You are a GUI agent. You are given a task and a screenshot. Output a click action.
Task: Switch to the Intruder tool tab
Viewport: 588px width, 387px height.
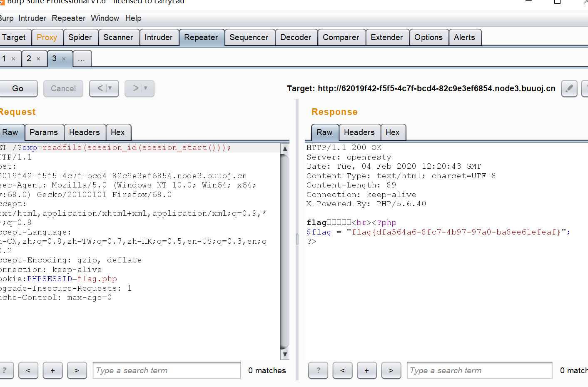pyautogui.click(x=159, y=37)
